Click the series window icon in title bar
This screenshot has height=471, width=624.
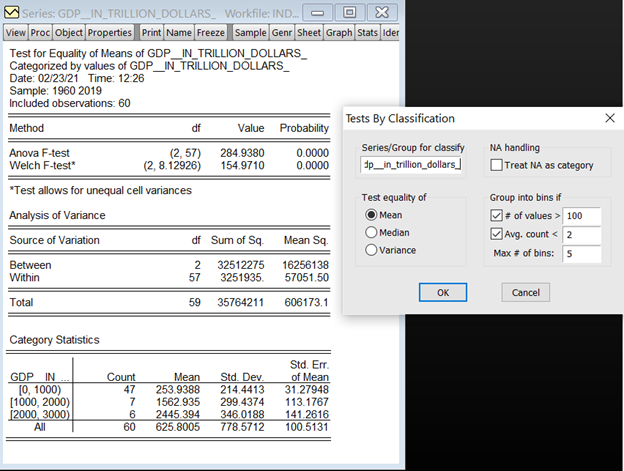(11, 13)
